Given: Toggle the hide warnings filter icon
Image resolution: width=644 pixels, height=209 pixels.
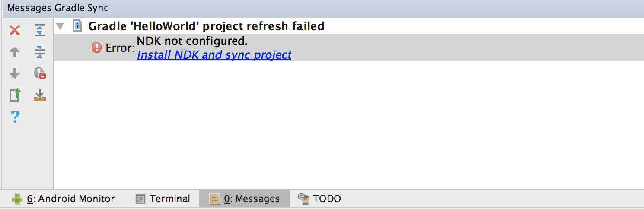Looking at the screenshot, I should pyautogui.click(x=40, y=73).
